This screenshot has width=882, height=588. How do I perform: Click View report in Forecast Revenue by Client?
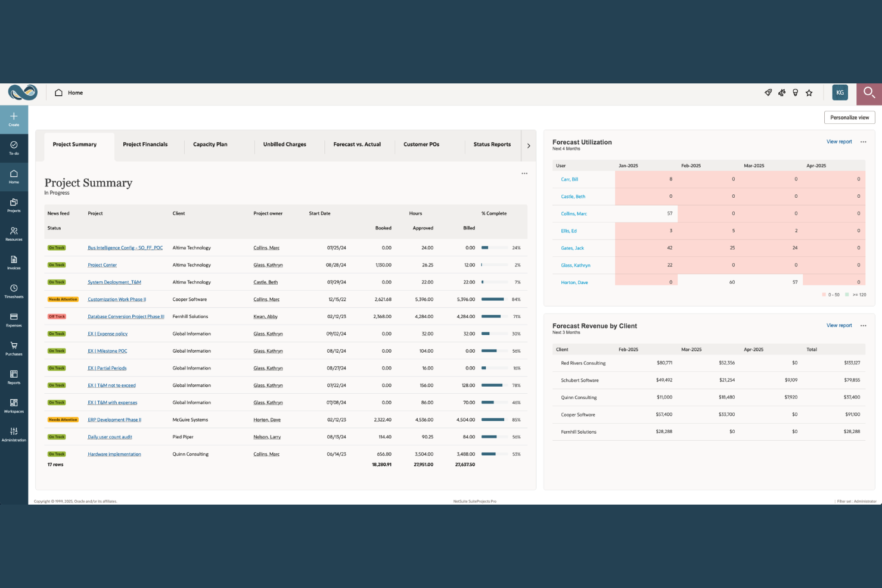pyautogui.click(x=839, y=325)
